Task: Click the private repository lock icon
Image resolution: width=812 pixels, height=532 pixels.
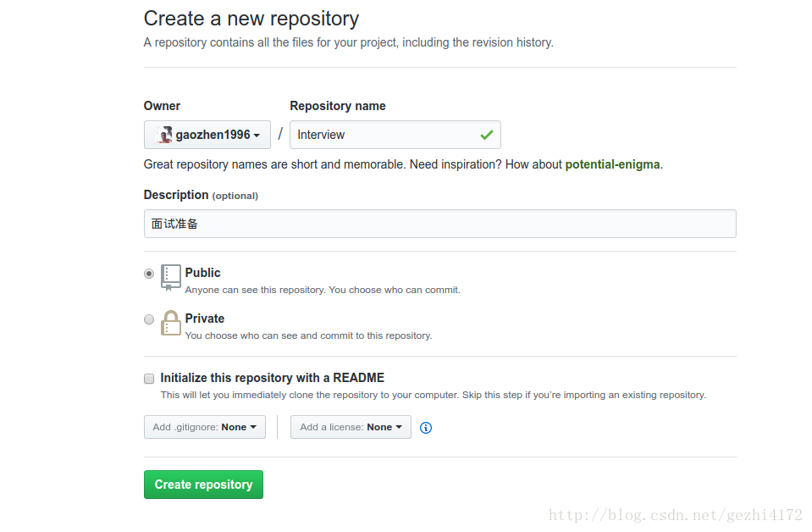Action: (x=170, y=323)
